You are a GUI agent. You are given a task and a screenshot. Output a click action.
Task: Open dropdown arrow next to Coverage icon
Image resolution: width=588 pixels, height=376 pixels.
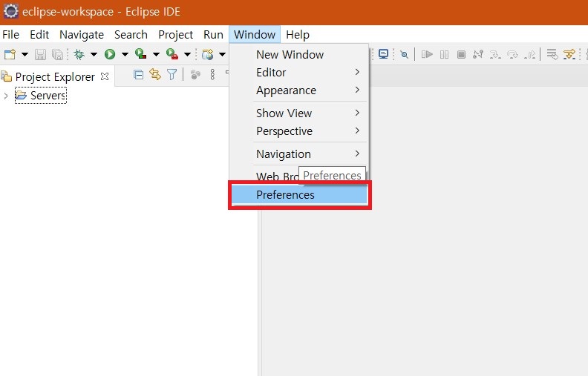[x=156, y=54]
